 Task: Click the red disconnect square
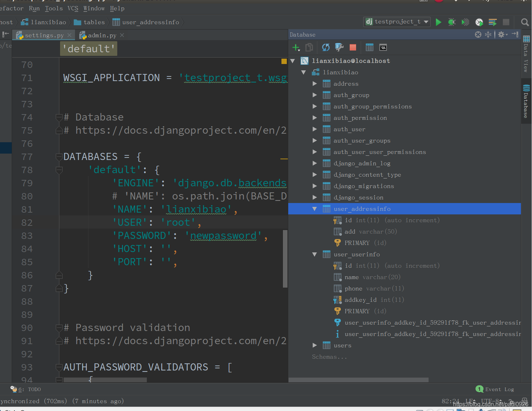[x=353, y=47]
